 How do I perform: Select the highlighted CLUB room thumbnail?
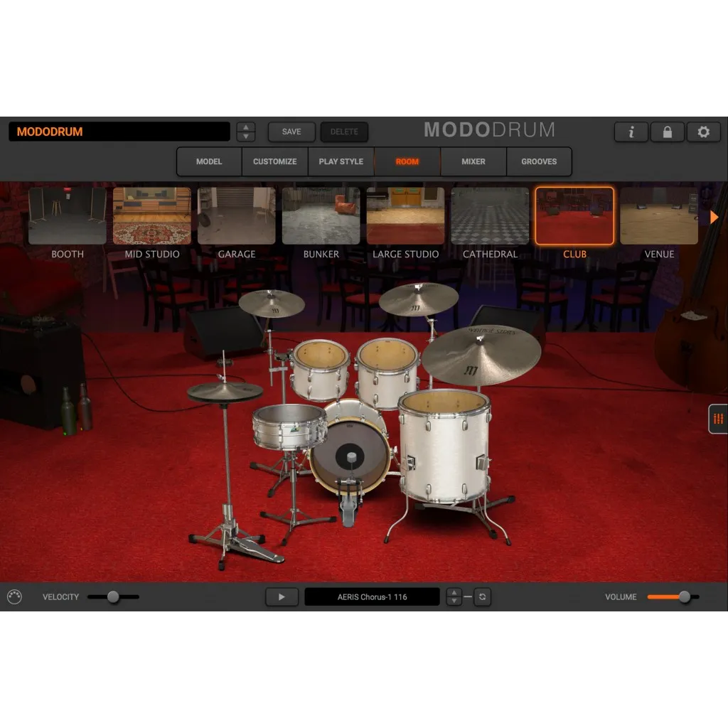574,216
